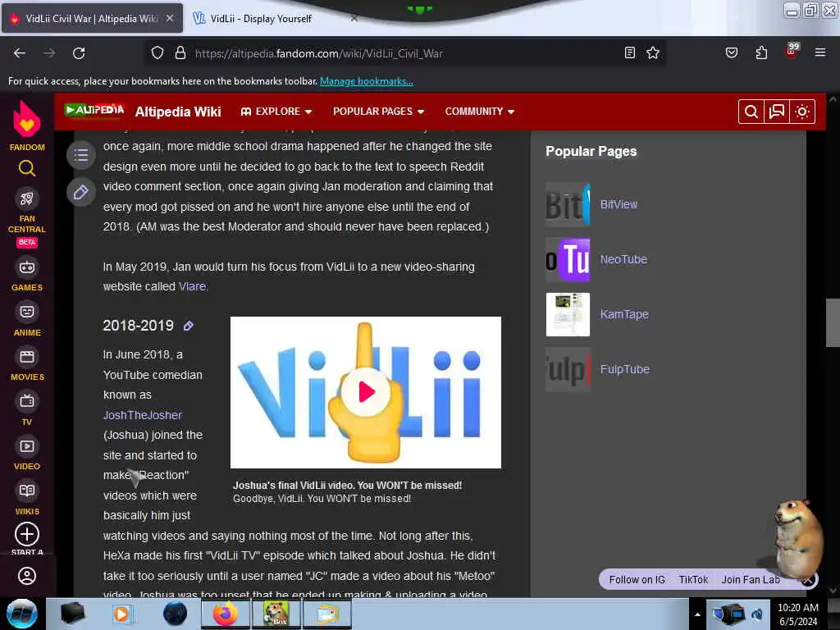Open user profile avatar icon
The height and width of the screenshot is (630, 840).
pyautogui.click(x=27, y=576)
